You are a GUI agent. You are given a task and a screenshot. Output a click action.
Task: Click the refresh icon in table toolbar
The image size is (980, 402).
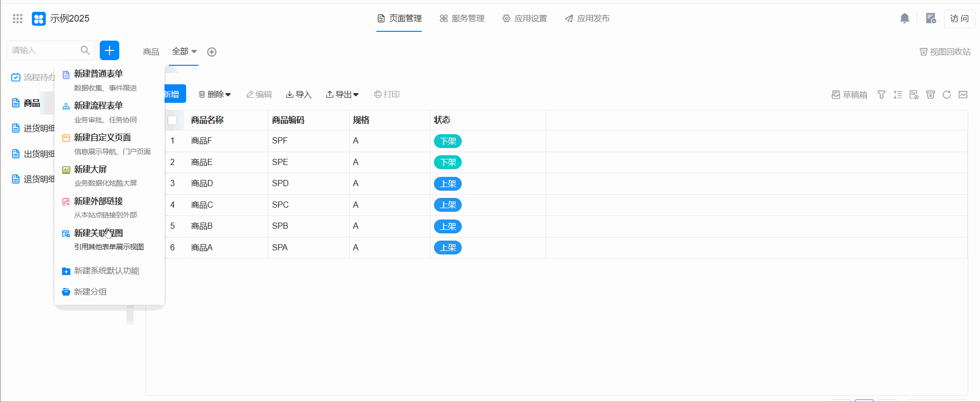(947, 95)
